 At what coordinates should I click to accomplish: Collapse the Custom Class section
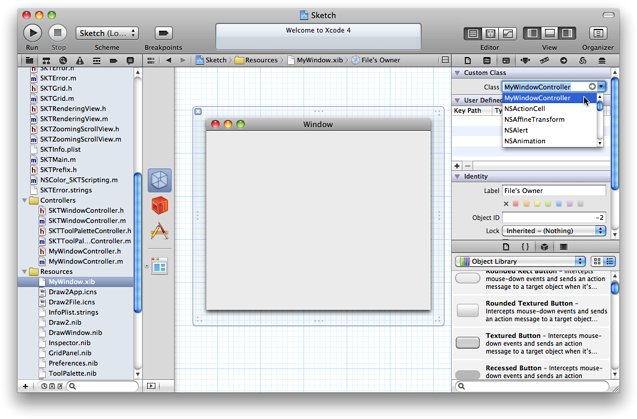(x=457, y=73)
